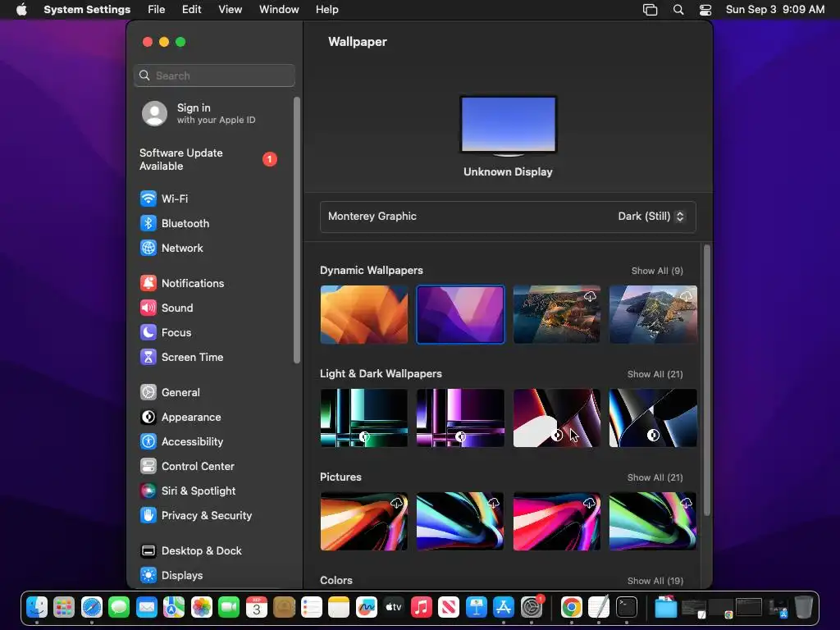
Task: Launch Google Chrome from the Dock
Action: (571, 608)
